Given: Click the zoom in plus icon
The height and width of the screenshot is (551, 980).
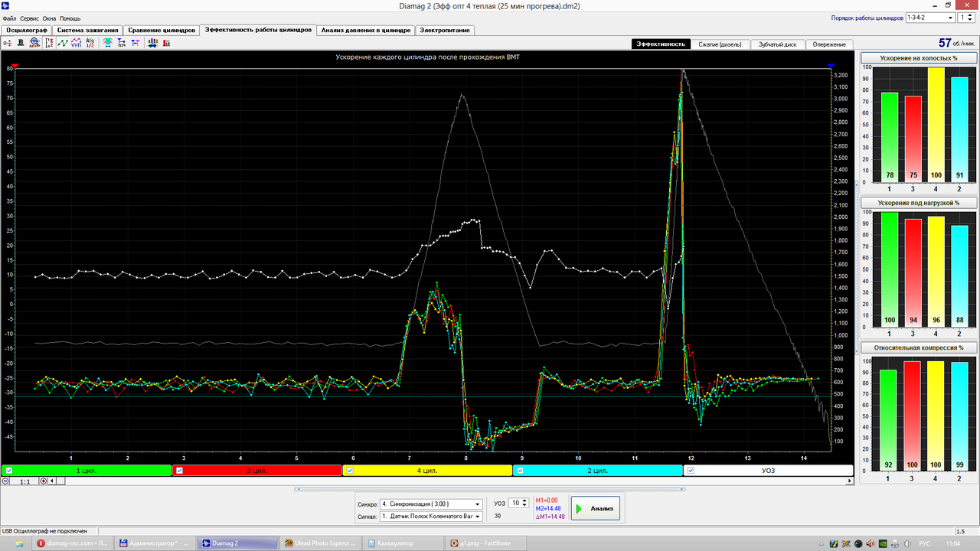Looking at the screenshot, I should (43, 481).
